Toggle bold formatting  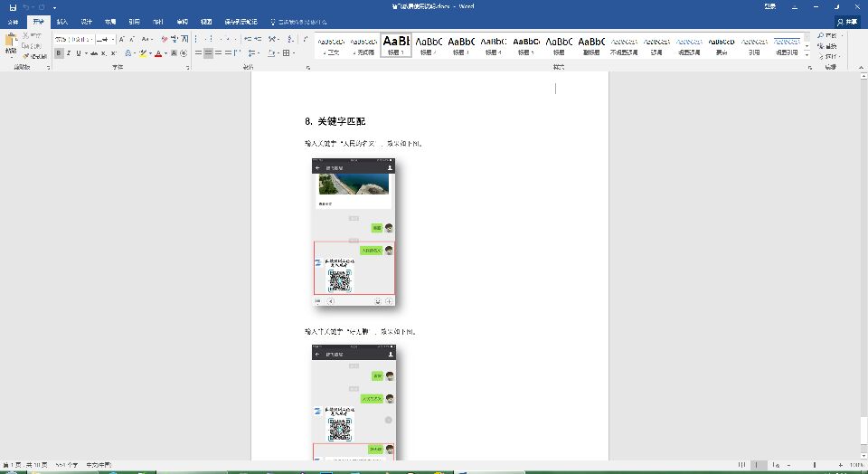point(59,53)
